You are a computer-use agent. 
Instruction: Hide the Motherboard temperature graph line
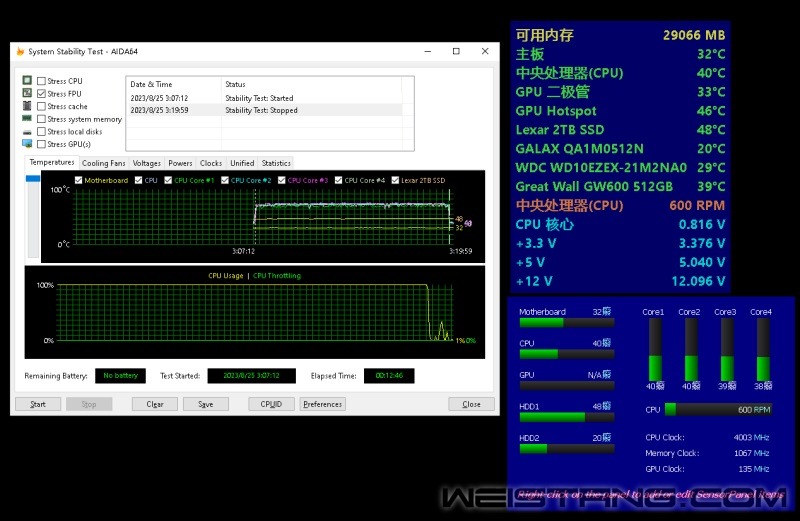79,180
